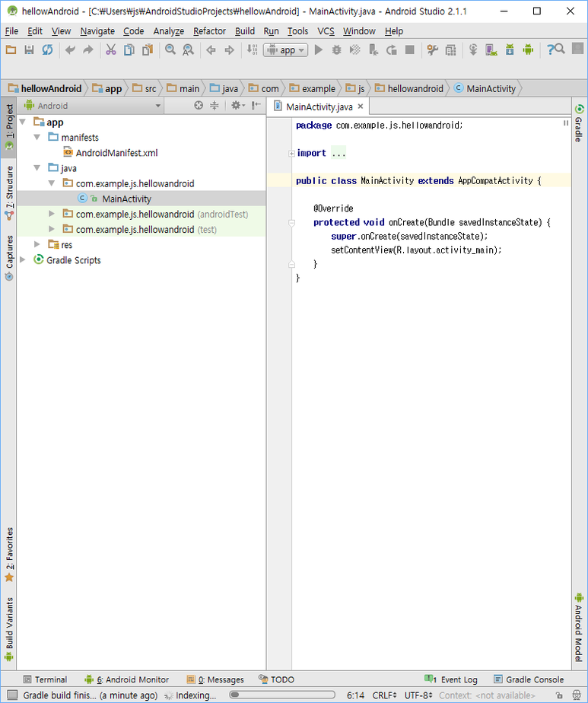Toggle the Project tool window tab
This screenshot has width=588, height=703.
click(9, 127)
